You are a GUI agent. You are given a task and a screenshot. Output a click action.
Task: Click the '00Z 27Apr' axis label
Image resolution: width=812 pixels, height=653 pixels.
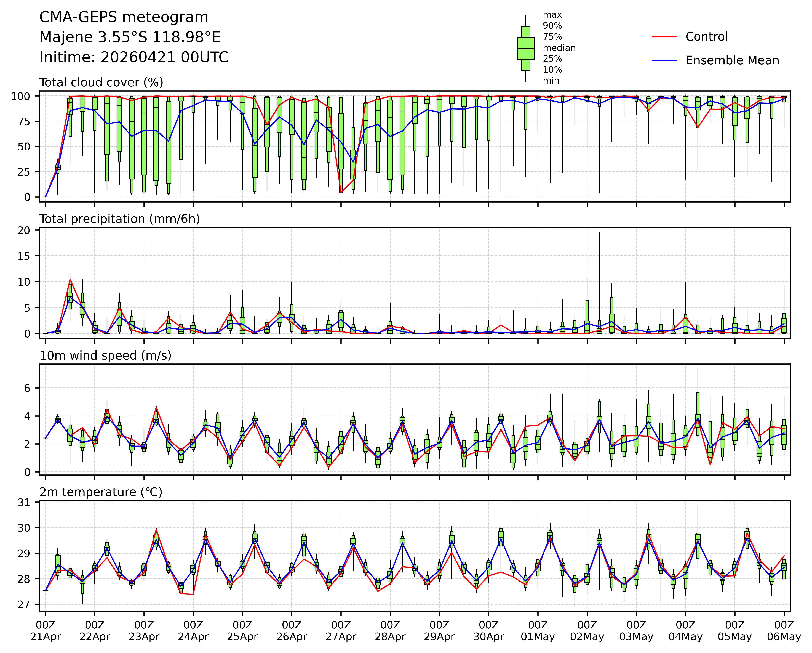point(341,631)
